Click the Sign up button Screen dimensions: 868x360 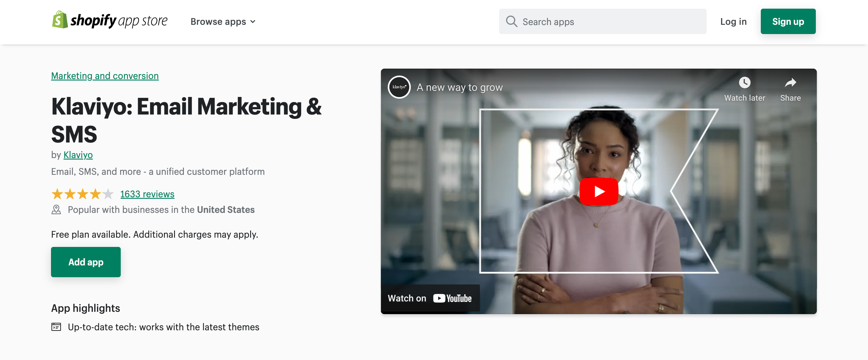(x=788, y=22)
